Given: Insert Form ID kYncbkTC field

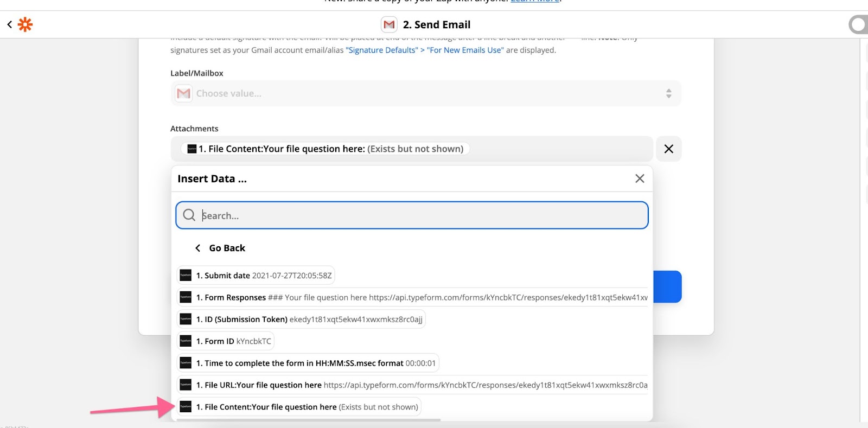Looking at the screenshot, I should [x=226, y=341].
